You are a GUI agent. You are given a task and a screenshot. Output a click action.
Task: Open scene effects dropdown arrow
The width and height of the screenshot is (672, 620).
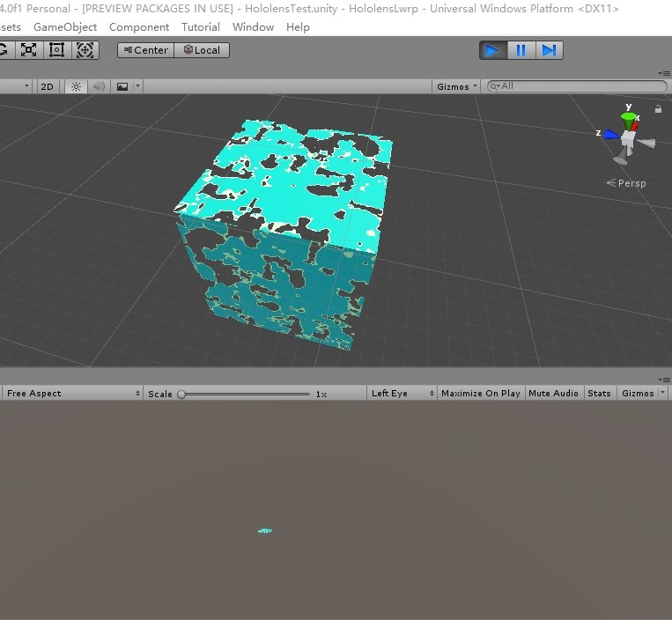point(137,86)
